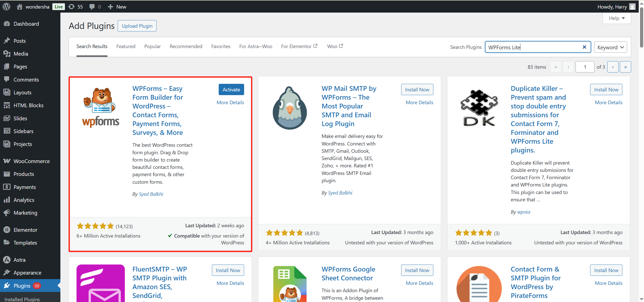Go to next page of results
644x302 pixels.
coord(613,67)
